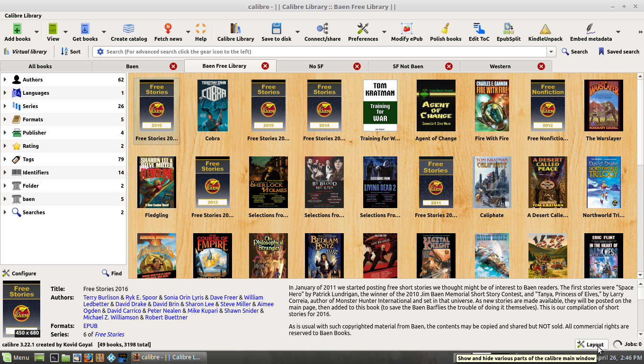Image resolution: width=644 pixels, height=364 pixels.
Task: Open the file manager folder in taskbar
Action: pos(65,357)
